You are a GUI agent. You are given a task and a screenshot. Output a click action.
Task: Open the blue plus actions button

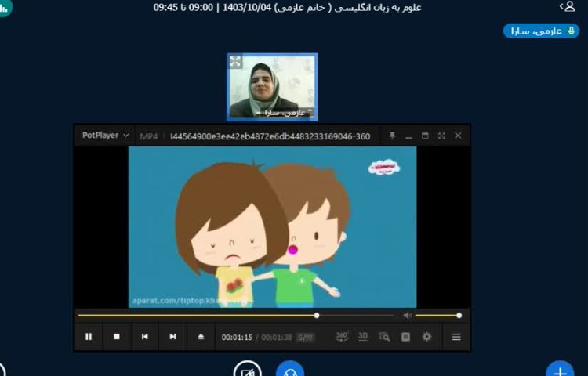560,369
